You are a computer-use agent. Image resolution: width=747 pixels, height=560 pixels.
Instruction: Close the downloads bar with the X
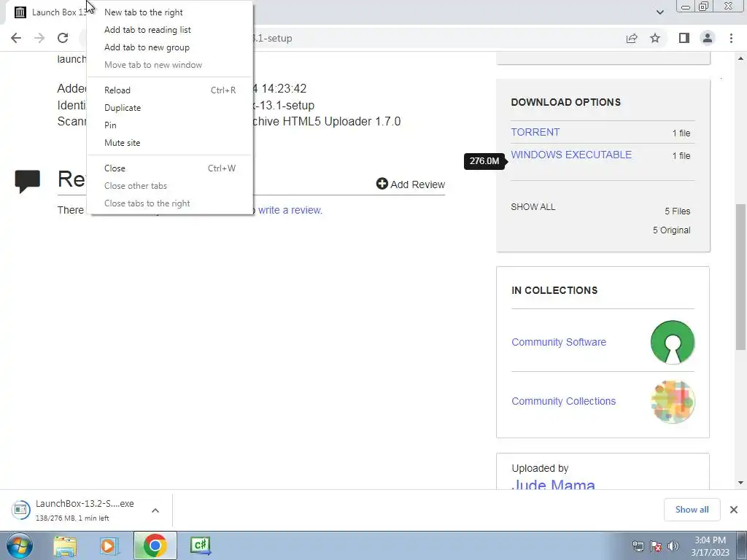click(x=734, y=510)
